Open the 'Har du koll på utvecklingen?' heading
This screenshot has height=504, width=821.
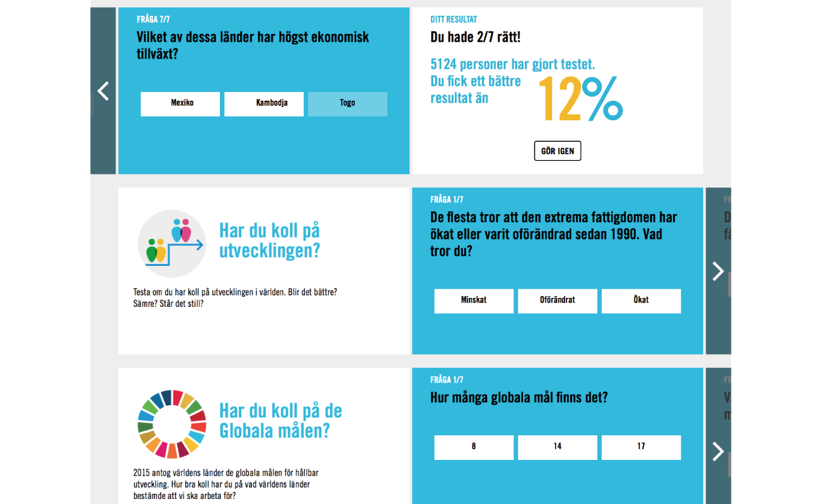pyautogui.click(x=270, y=241)
